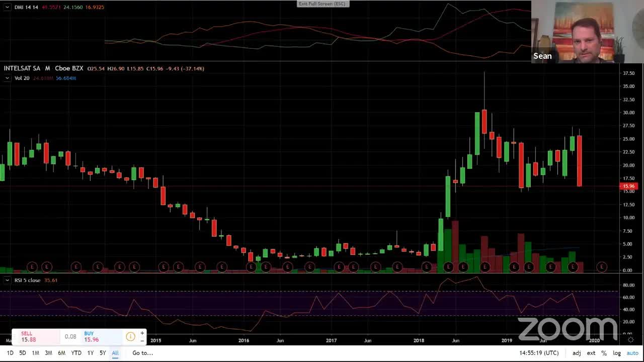The image size is (644, 362).
Task: Select the All time range
Action: pyautogui.click(x=115, y=353)
